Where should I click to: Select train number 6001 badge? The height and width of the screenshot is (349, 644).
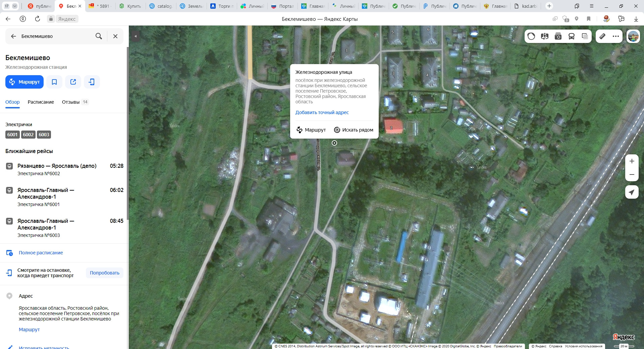[12, 135]
